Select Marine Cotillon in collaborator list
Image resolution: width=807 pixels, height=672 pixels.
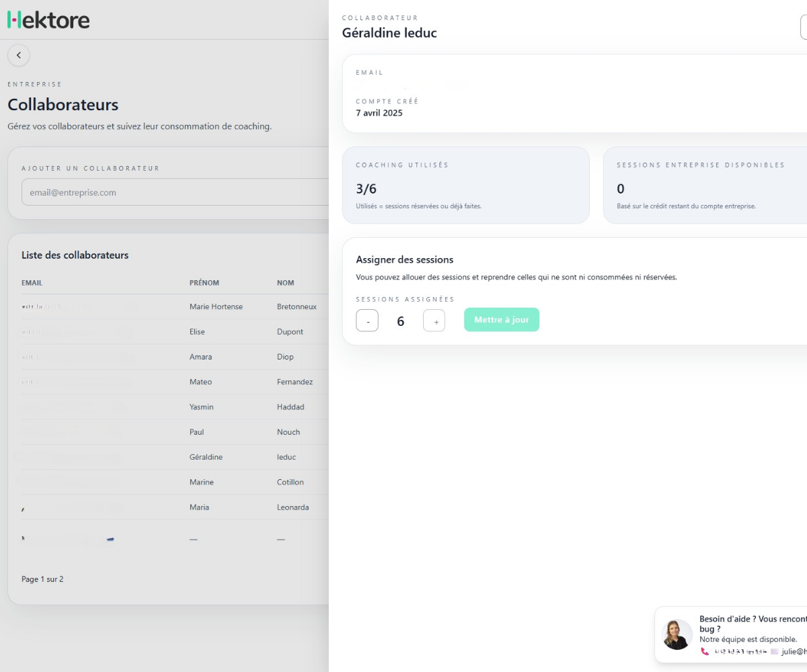(201, 482)
